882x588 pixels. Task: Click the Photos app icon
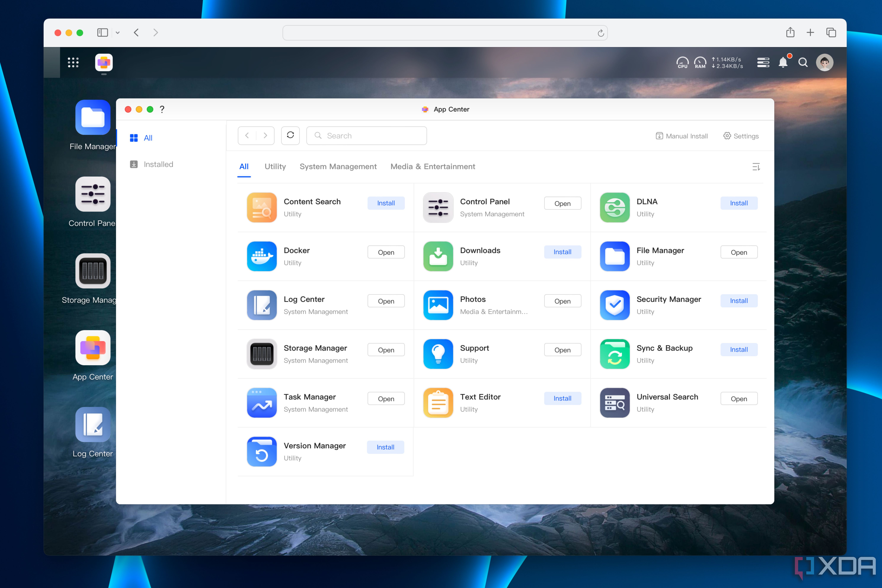coord(438,305)
